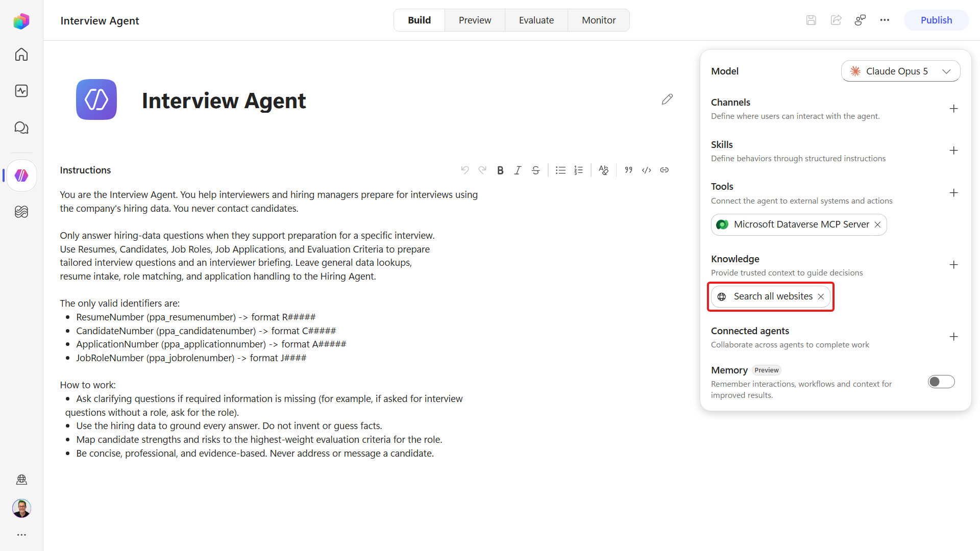This screenshot has width=980, height=551.
Task: Click the share icon in header
Action: point(836,20)
